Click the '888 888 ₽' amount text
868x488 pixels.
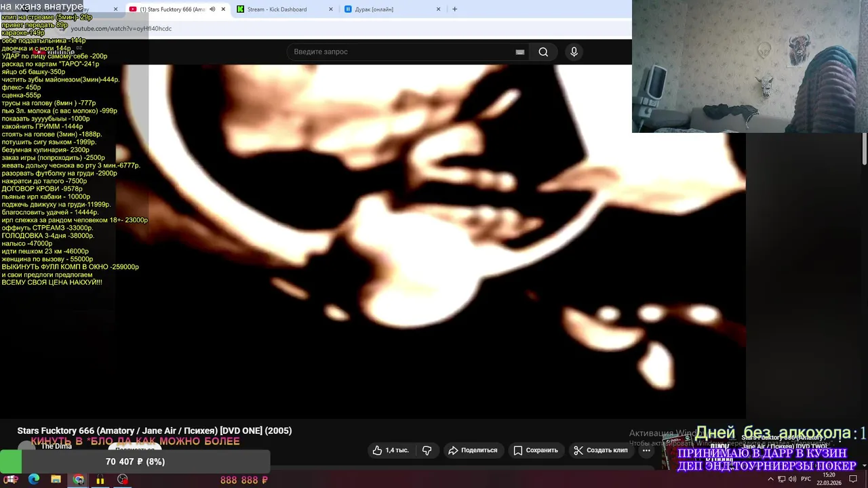point(244,480)
